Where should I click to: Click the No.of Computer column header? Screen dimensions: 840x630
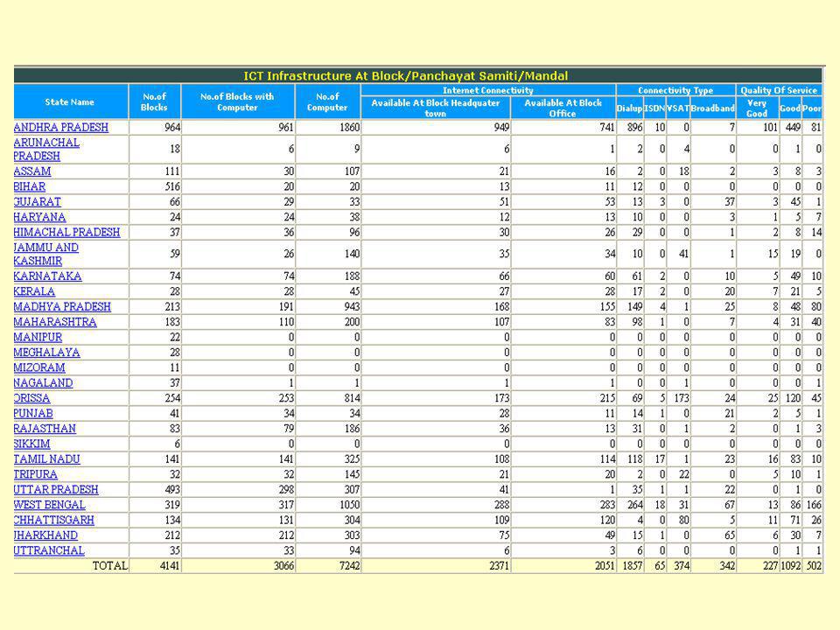point(327,101)
